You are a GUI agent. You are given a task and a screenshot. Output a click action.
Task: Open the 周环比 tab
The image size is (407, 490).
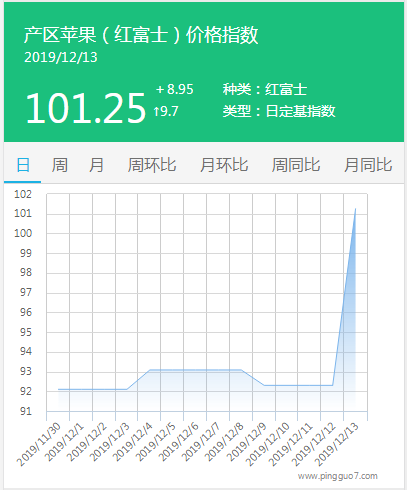(152, 165)
